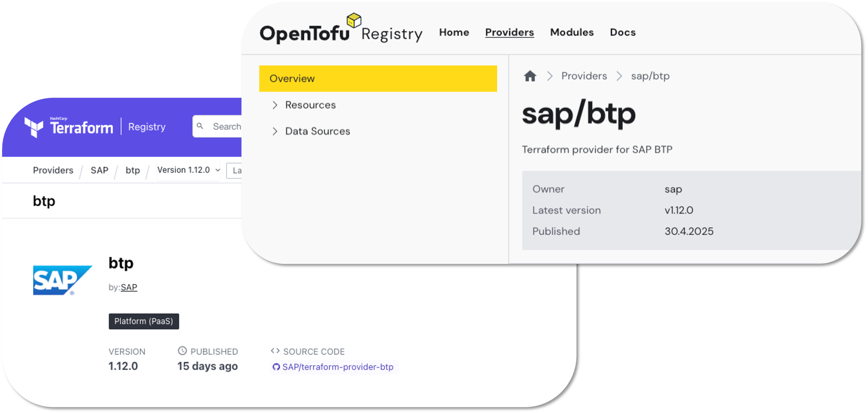
Task: Open the Home menu in OpenTofu Registry
Action: click(x=454, y=32)
